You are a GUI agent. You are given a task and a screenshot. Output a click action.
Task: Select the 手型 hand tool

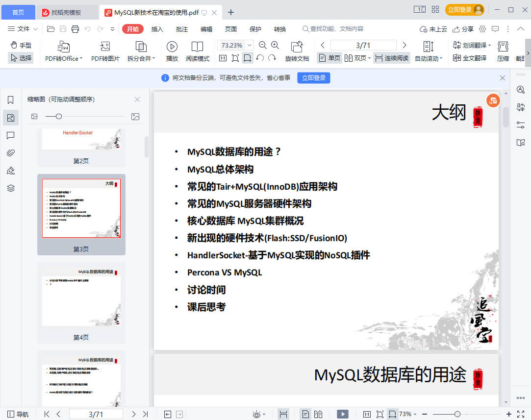[21, 45]
